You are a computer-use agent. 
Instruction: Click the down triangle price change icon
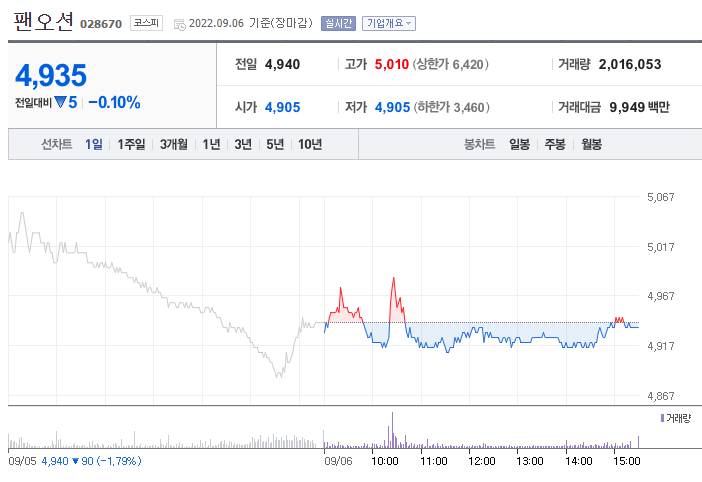60,102
